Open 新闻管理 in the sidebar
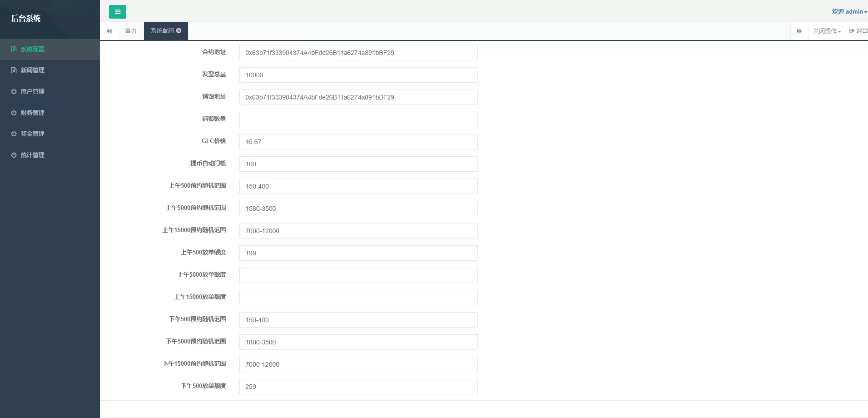The height and width of the screenshot is (418, 868). [x=32, y=70]
